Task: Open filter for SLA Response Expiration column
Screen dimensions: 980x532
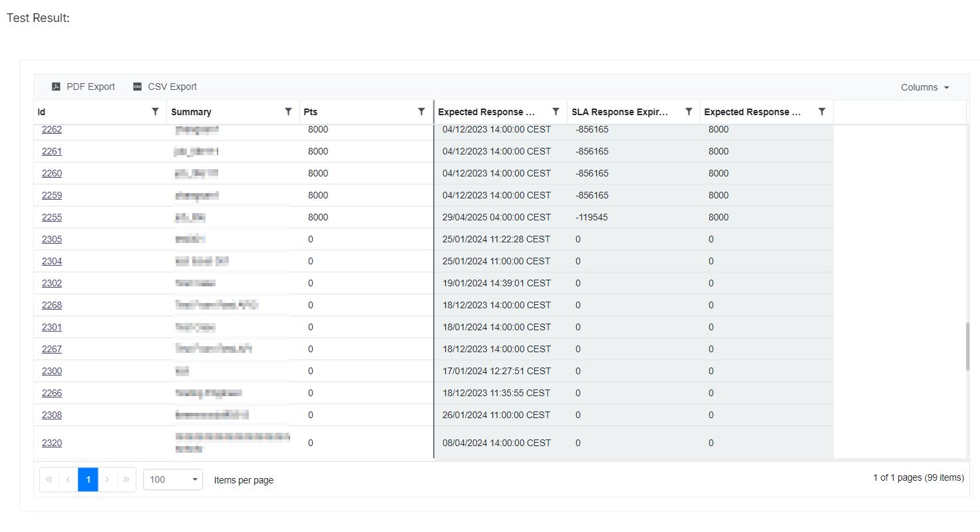Action: [x=689, y=112]
